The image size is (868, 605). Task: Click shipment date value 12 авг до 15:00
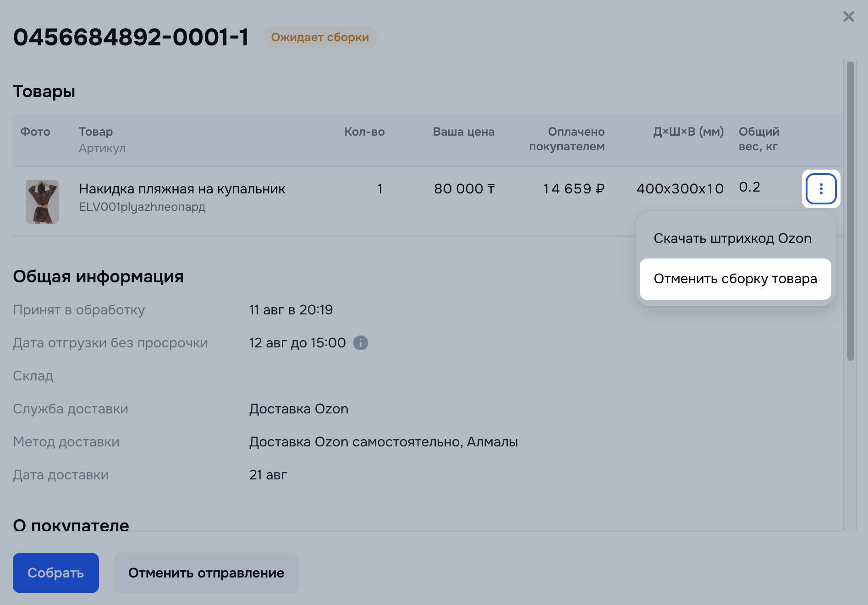297,343
